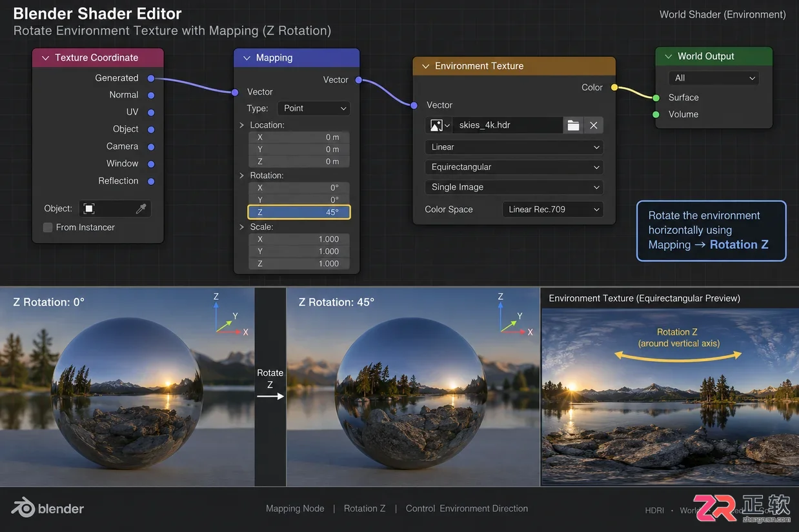Click the World Output node title
The width and height of the screenshot is (799, 532).
click(705, 57)
